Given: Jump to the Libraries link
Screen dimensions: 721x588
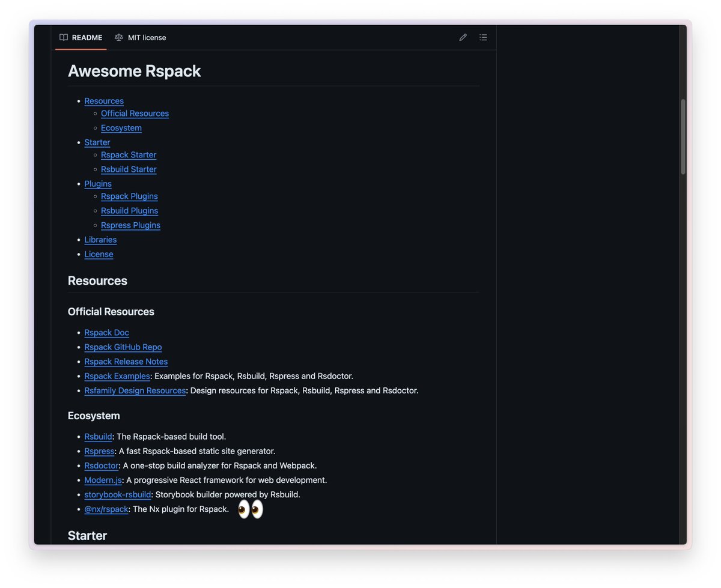Looking at the screenshot, I should click(x=100, y=240).
